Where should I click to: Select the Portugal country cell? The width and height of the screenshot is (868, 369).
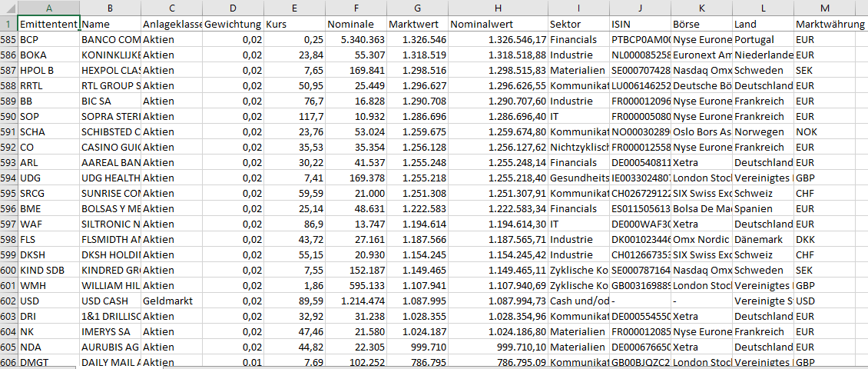click(x=763, y=40)
